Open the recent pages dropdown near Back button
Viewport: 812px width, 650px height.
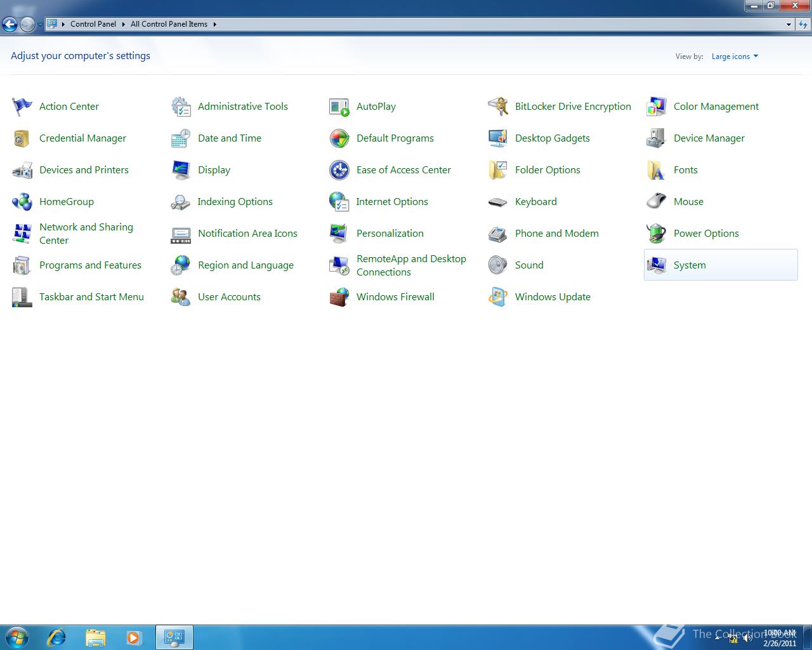pos(40,25)
